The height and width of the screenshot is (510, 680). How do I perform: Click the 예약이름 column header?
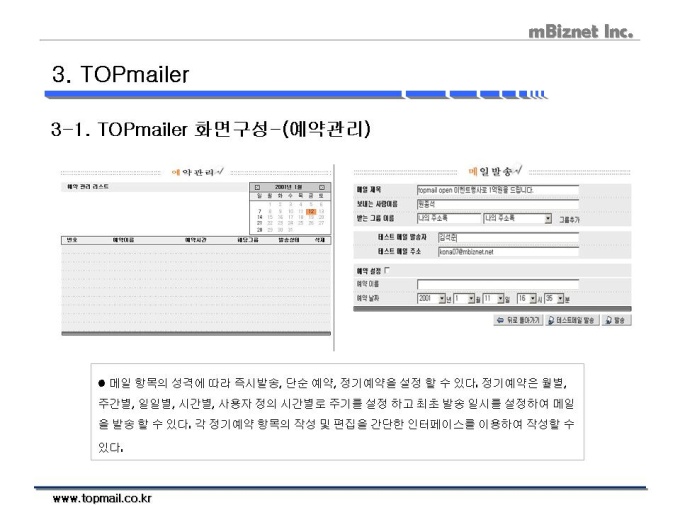coord(124,240)
